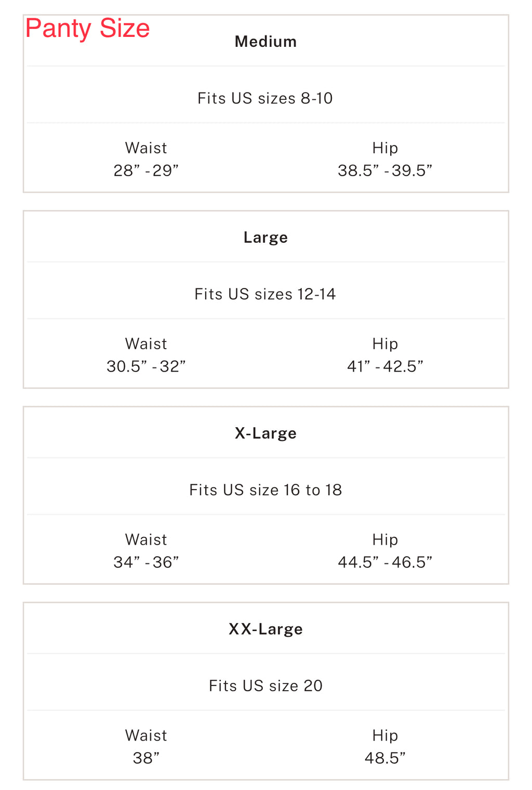This screenshot has width=532, height=790.
Task: Click the 48.5” hip measurement
Action: click(x=385, y=758)
